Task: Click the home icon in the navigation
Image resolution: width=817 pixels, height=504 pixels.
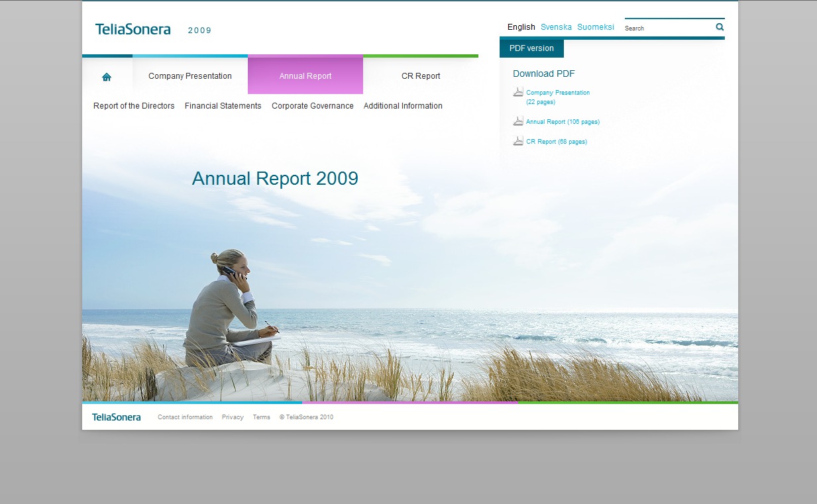Action: [107, 77]
